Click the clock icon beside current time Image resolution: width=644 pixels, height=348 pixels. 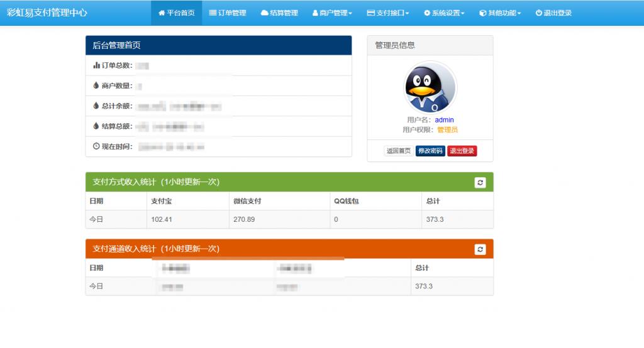coord(96,146)
